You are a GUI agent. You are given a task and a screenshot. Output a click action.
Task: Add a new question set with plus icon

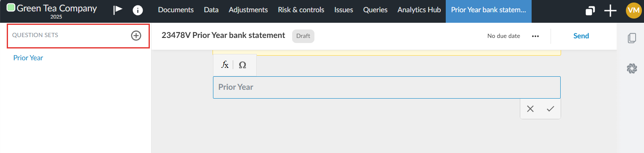[x=136, y=36]
